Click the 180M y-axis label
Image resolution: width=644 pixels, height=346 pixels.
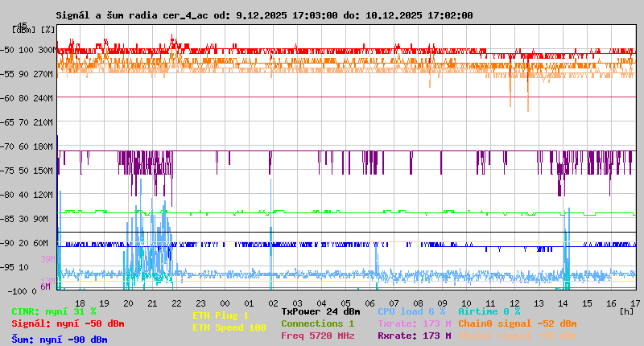43,146
